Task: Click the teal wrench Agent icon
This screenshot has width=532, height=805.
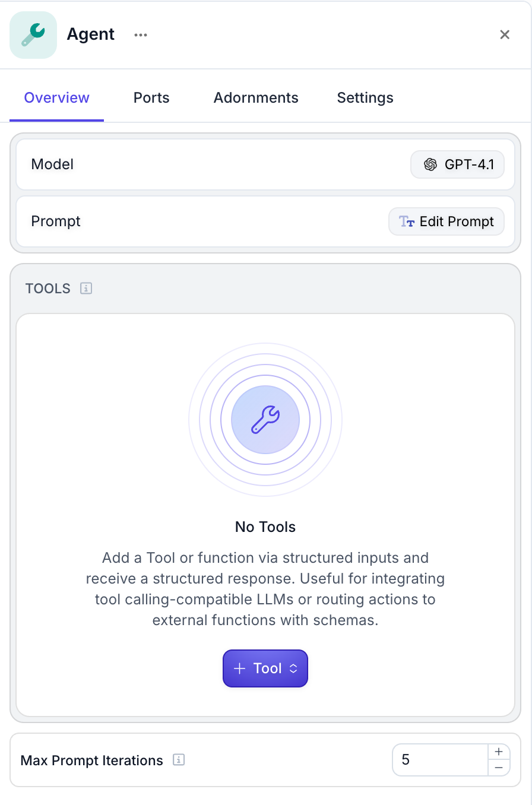Action: point(33,34)
